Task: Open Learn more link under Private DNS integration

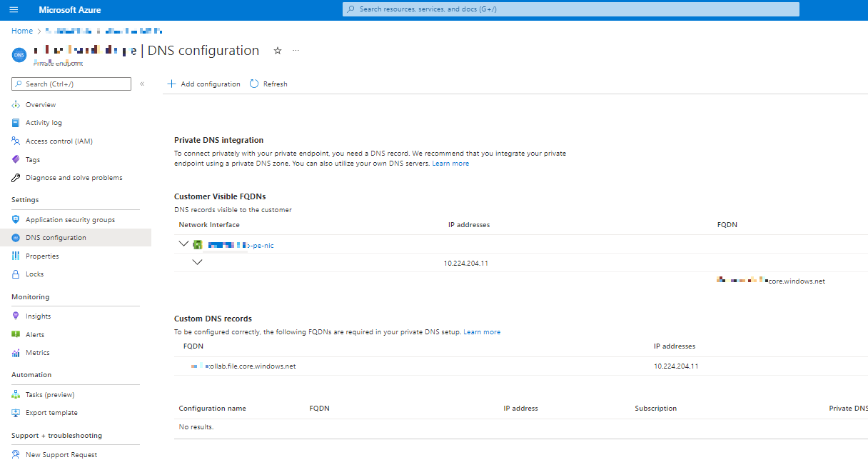Action: [x=450, y=164]
